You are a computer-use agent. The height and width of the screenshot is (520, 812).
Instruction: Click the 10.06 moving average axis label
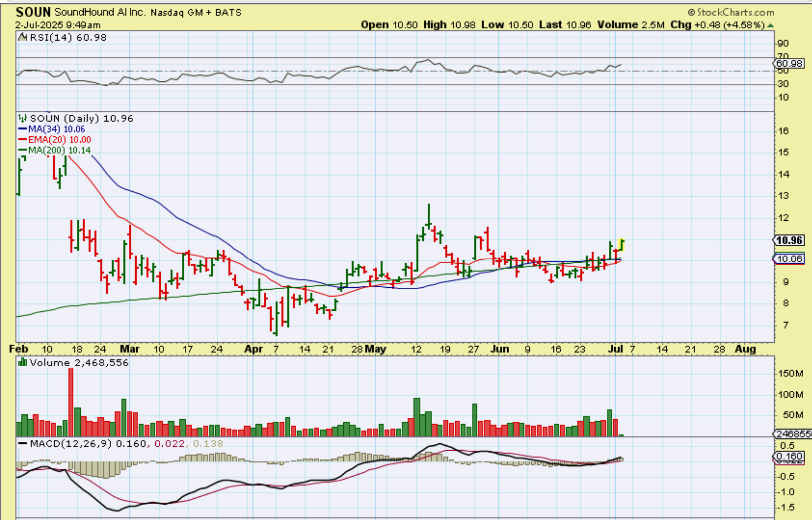pyautogui.click(x=789, y=259)
